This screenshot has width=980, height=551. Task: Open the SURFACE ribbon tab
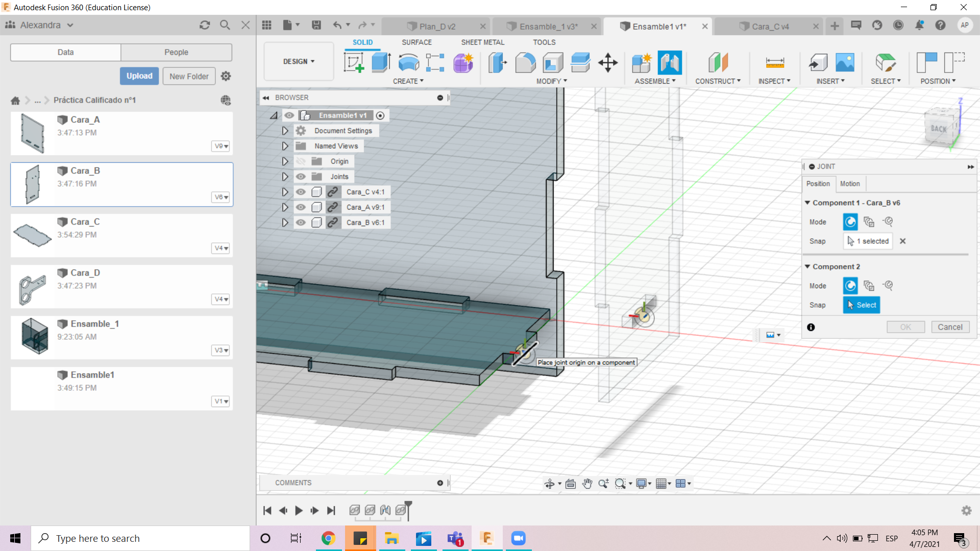(416, 42)
